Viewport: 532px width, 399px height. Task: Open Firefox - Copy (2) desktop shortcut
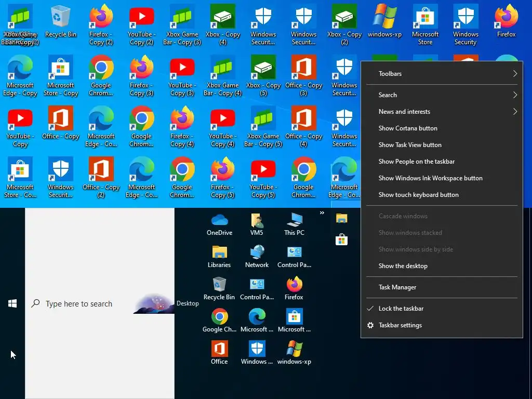(101, 24)
